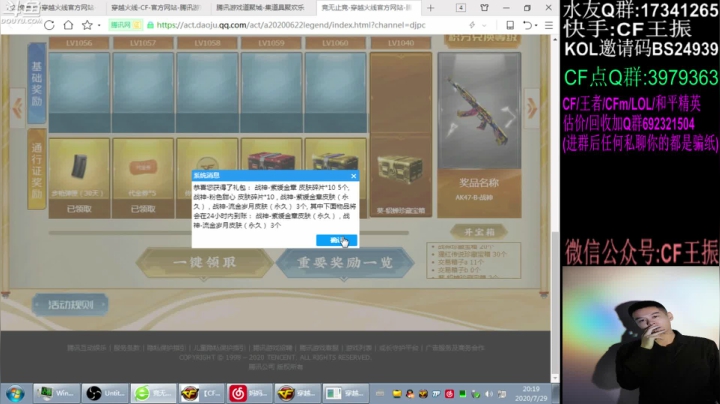The image size is (720, 404).
Task: Open the browser hamburger menu
Action: (x=549, y=25)
